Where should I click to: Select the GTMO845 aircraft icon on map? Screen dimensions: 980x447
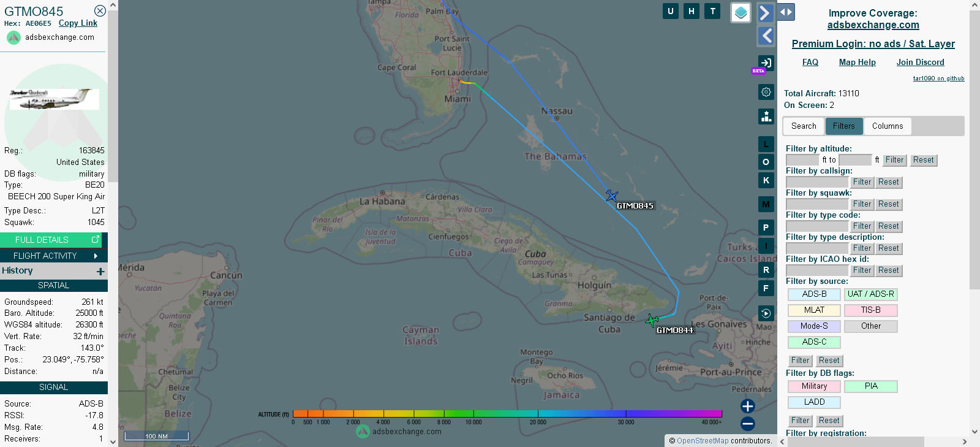pyautogui.click(x=611, y=196)
